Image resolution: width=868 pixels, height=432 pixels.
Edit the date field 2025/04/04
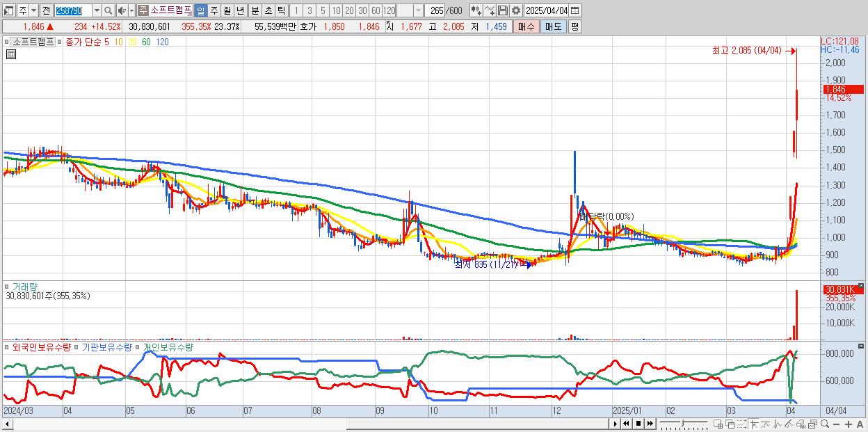(546, 10)
